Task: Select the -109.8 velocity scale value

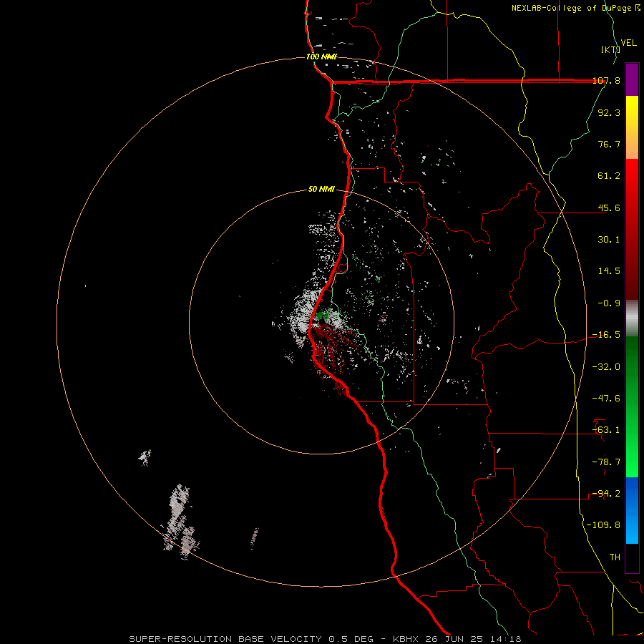Action: (x=603, y=525)
